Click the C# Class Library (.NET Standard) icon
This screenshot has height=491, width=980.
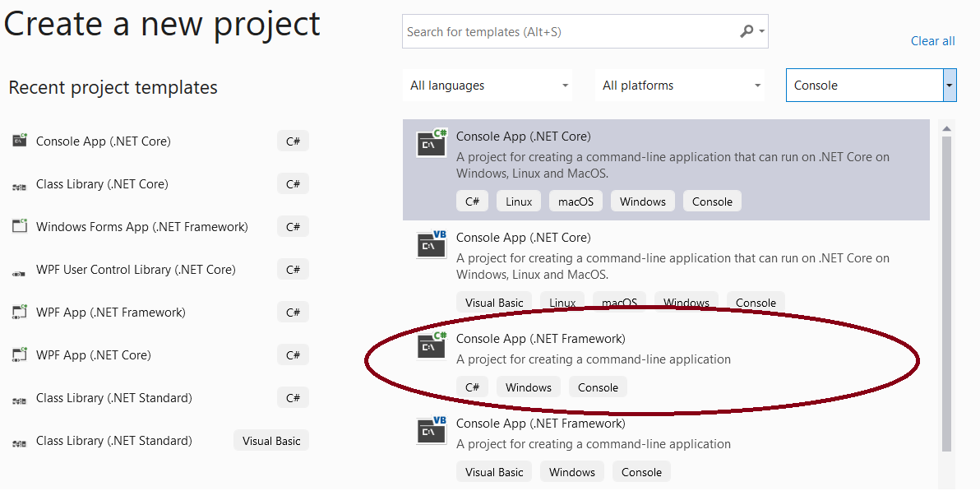click(x=20, y=401)
